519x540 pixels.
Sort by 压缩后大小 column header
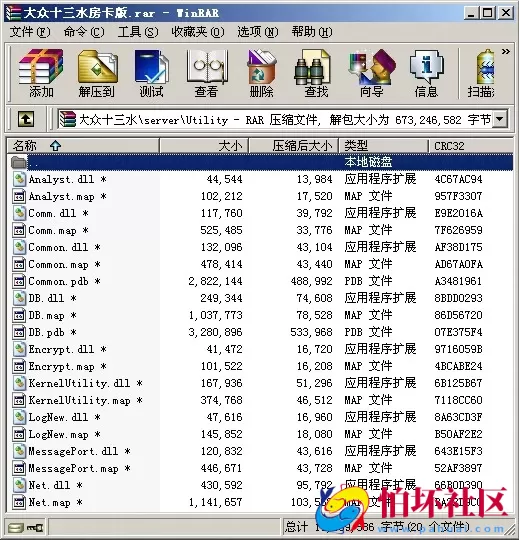click(x=294, y=146)
